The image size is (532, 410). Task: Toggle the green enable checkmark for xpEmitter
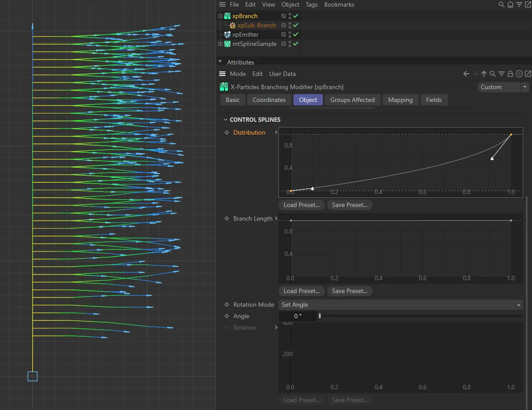point(296,34)
